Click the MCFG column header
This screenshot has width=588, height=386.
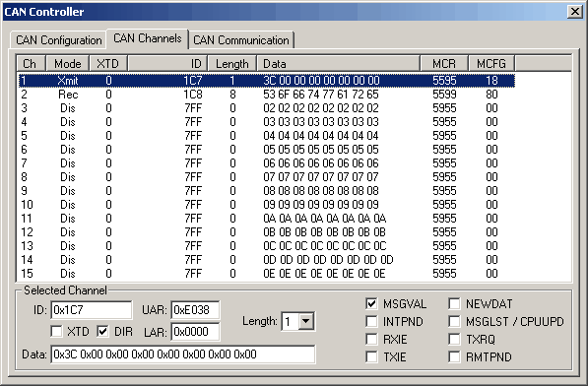(x=491, y=64)
